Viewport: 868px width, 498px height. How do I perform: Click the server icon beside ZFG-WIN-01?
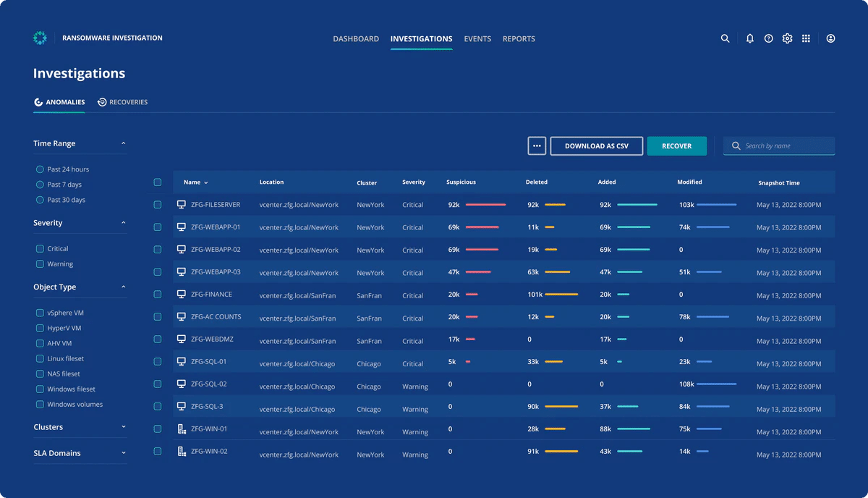182,429
